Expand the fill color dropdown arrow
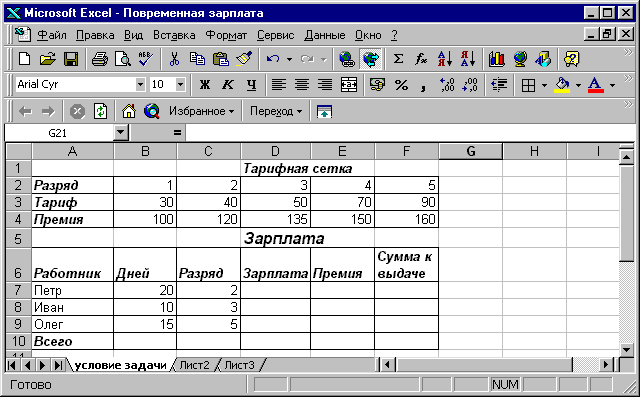This screenshot has width=640, height=397. pos(578,85)
